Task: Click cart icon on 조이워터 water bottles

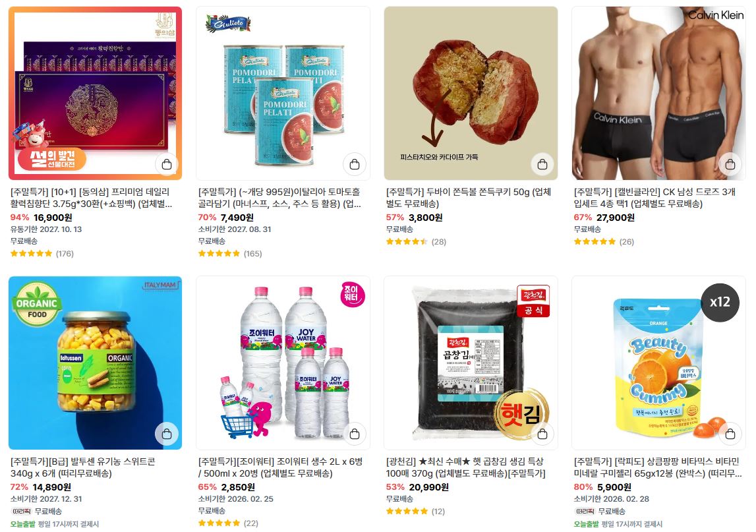Action: (355, 434)
